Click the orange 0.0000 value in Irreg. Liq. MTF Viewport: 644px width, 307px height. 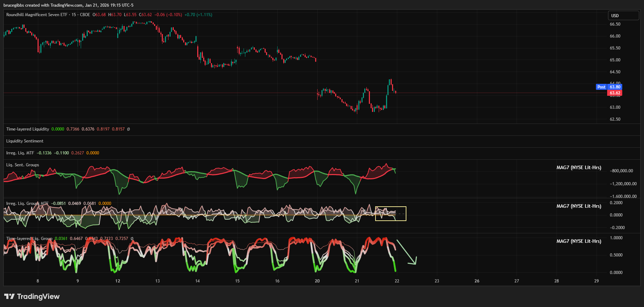93,153
